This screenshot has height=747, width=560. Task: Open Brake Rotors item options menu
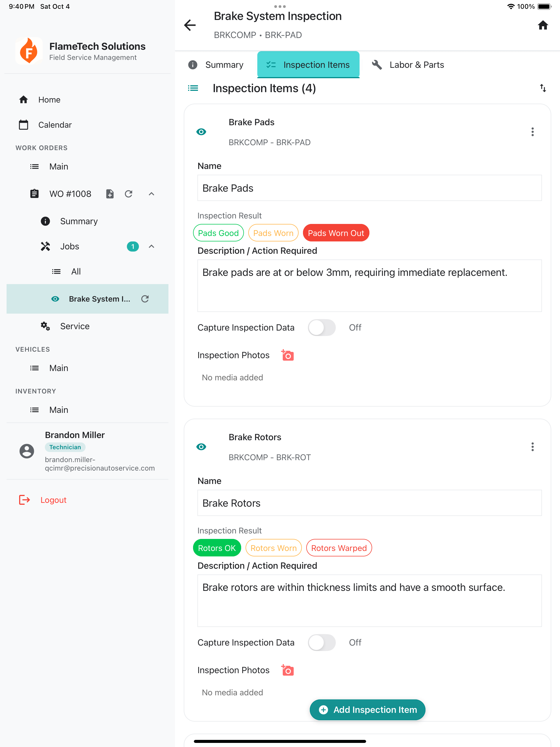pos(532,447)
